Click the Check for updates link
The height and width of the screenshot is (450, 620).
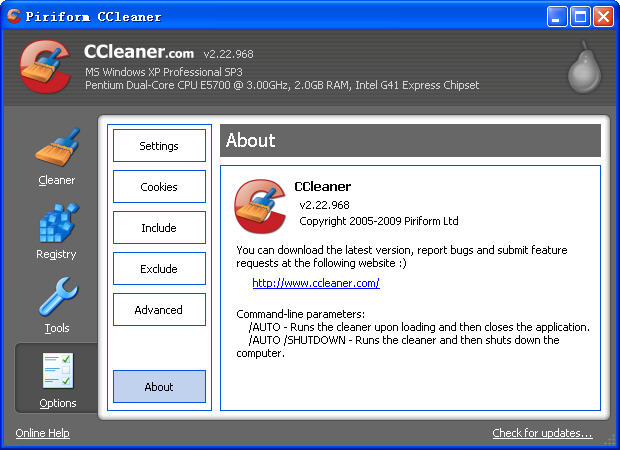542,433
